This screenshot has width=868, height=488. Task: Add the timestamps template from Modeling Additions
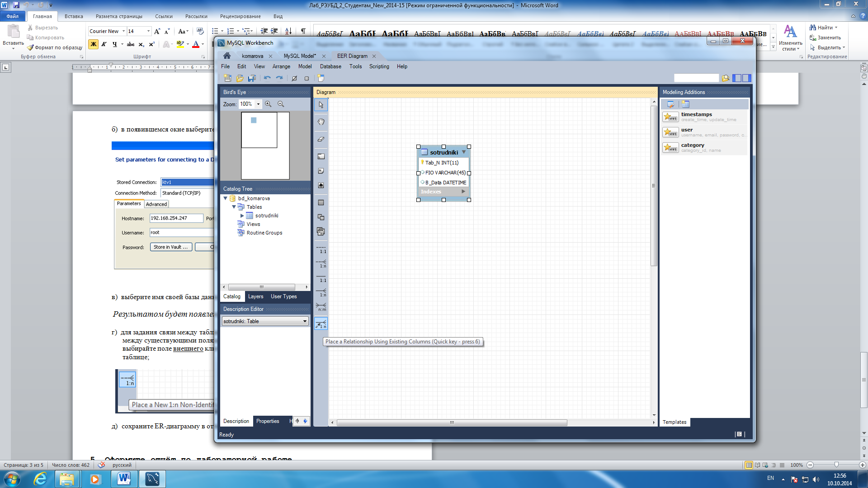click(705, 117)
